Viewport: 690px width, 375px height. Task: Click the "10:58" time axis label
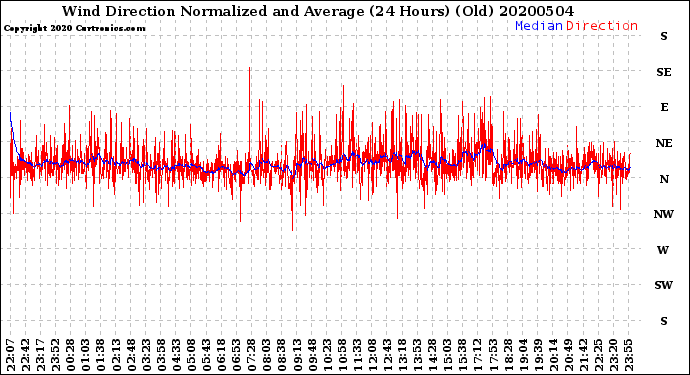pos(342,355)
